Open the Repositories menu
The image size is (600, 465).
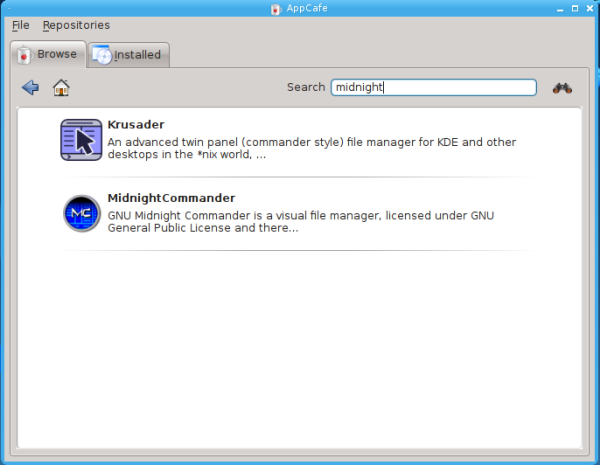pyautogui.click(x=76, y=25)
